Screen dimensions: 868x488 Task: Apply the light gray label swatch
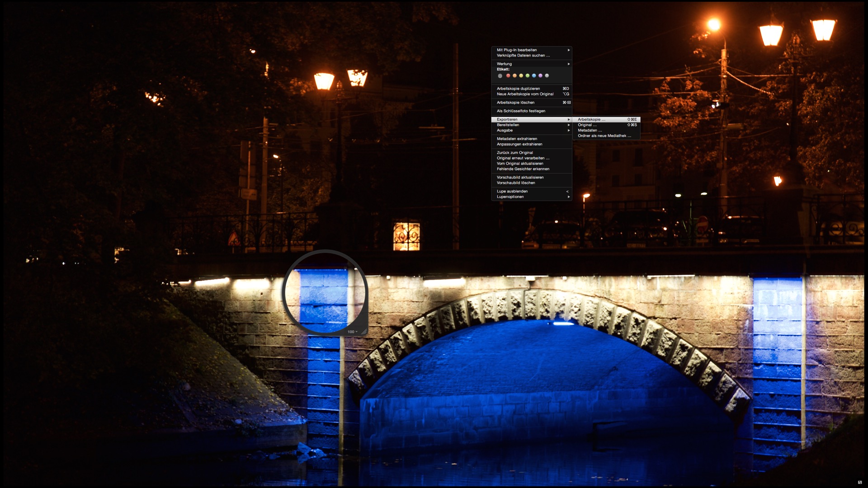(x=547, y=75)
